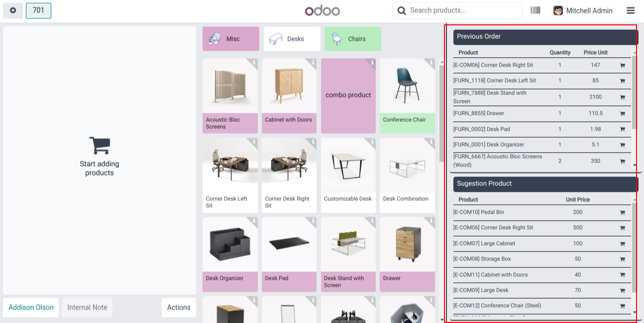This screenshot has height=323, width=644.
Task: Show info for Desk Organizer product
Action: point(254,221)
